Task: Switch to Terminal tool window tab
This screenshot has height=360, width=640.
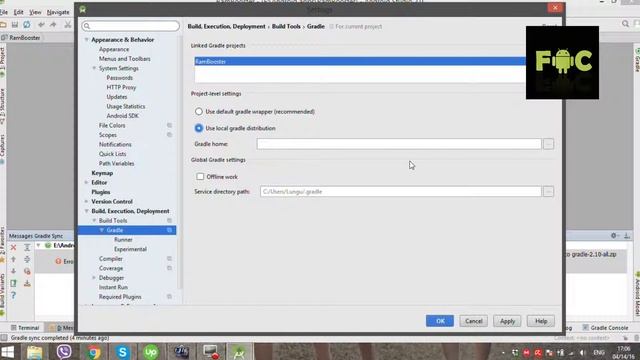Action: (x=25, y=328)
